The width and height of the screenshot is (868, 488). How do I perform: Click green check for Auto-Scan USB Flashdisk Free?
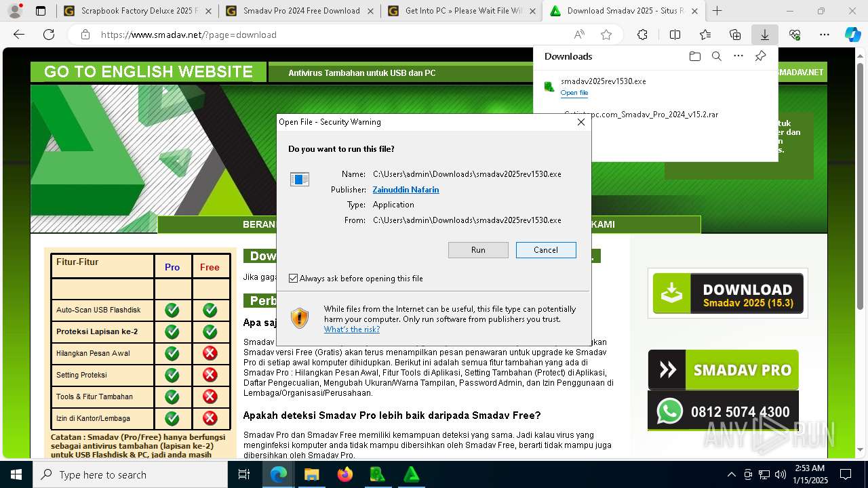(210, 310)
